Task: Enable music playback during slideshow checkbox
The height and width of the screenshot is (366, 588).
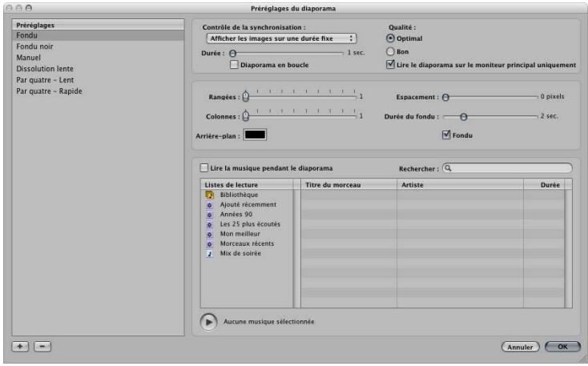Action: click(x=204, y=167)
